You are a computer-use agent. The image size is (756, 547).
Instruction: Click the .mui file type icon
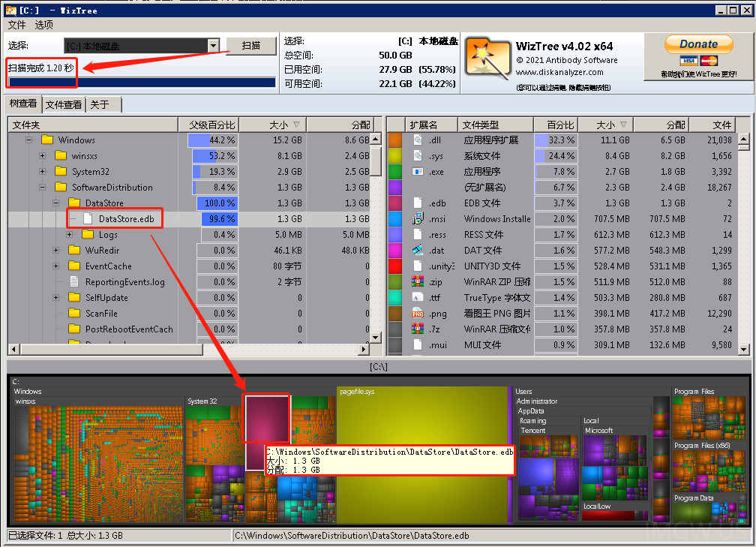418,345
